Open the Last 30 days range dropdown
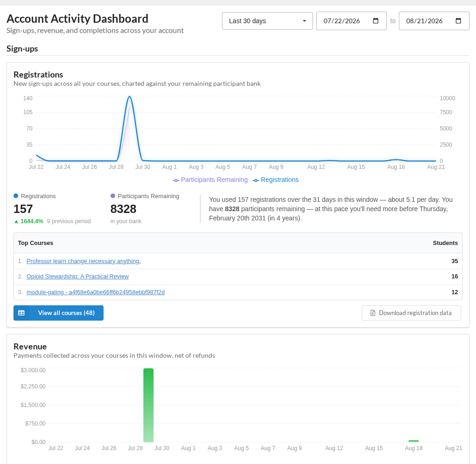The width and height of the screenshot is (476, 464). (267, 21)
